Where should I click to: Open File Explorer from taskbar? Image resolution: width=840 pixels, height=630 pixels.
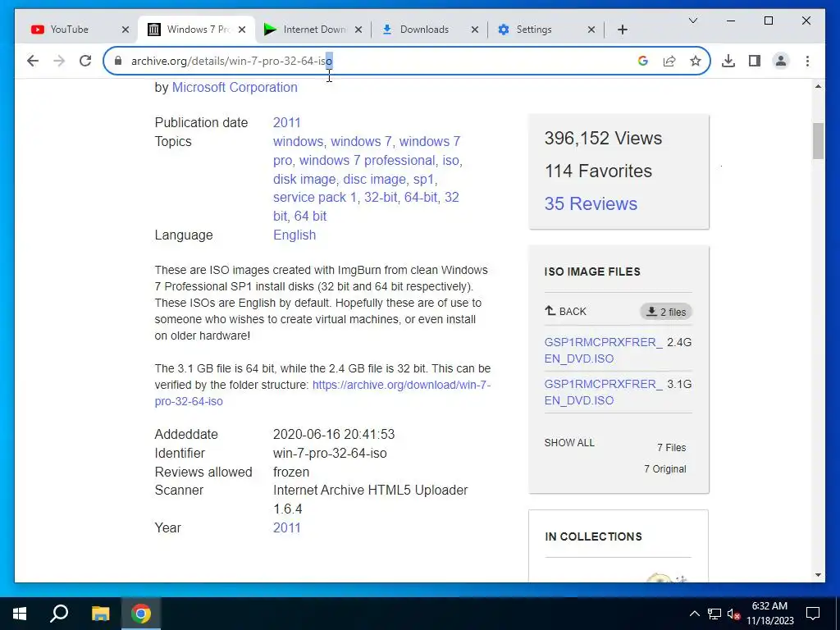pyautogui.click(x=100, y=614)
